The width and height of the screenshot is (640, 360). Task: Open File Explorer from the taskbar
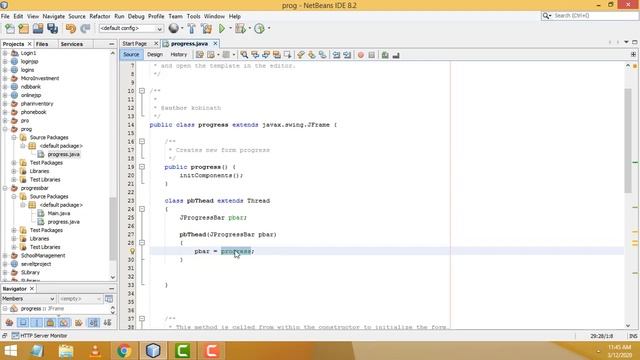66,351
